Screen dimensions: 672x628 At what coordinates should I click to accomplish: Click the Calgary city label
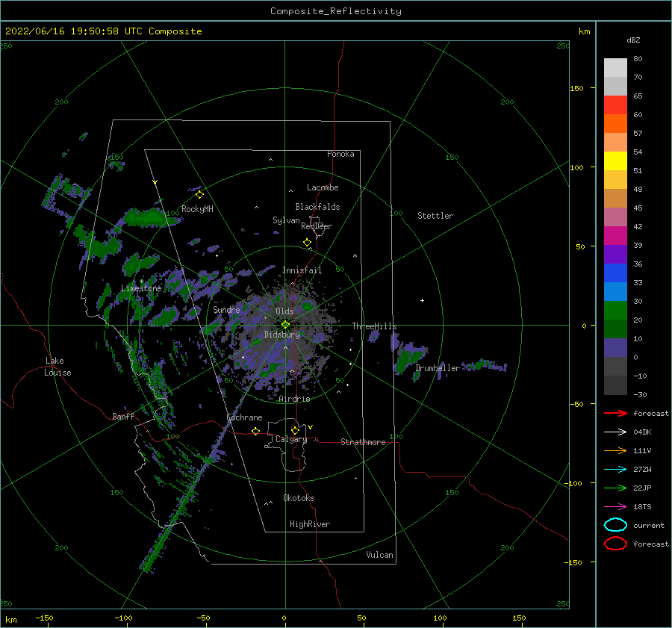point(291,439)
